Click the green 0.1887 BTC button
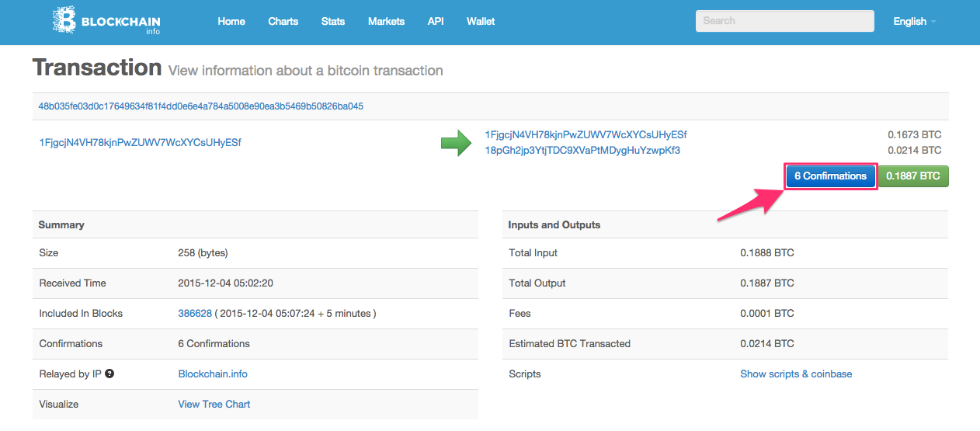Viewport: 980px width, 431px height. click(913, 176)
